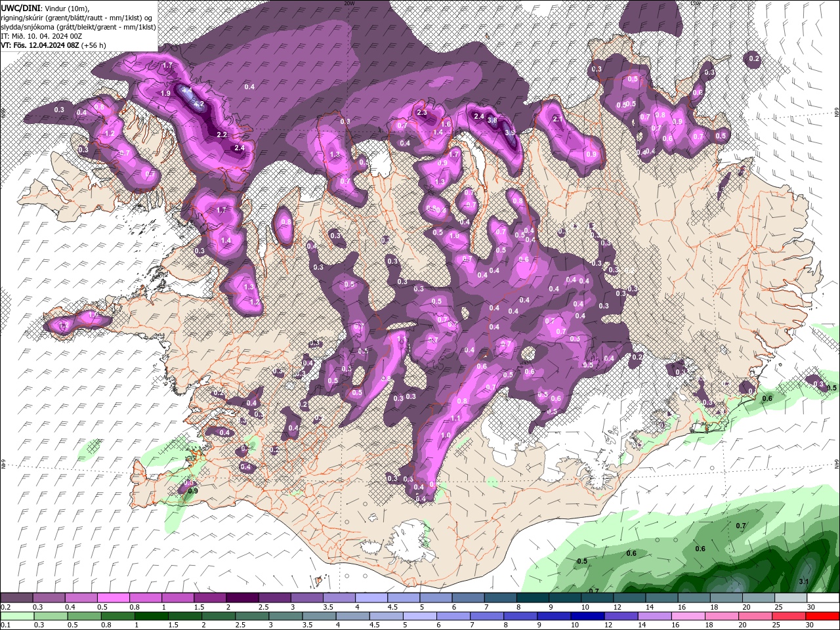The image size is (840, 630).
Task: Click the '(+56 h)' forecast offset text
Action: tap(94, 45)
